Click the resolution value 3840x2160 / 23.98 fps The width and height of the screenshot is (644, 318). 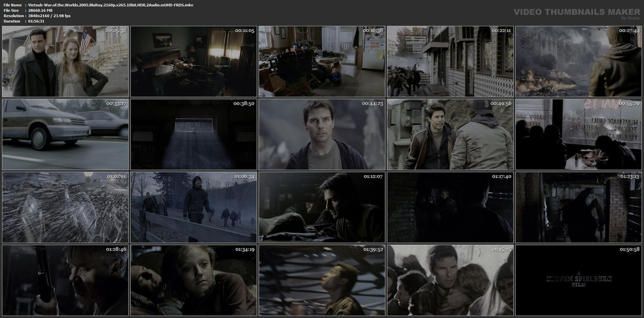pyautogui.click(x=49, y=16)
